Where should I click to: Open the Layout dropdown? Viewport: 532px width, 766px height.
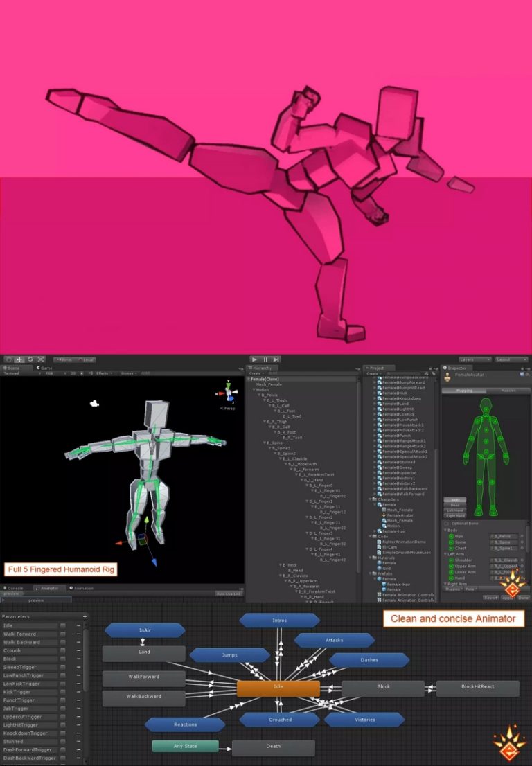[511, 359]
